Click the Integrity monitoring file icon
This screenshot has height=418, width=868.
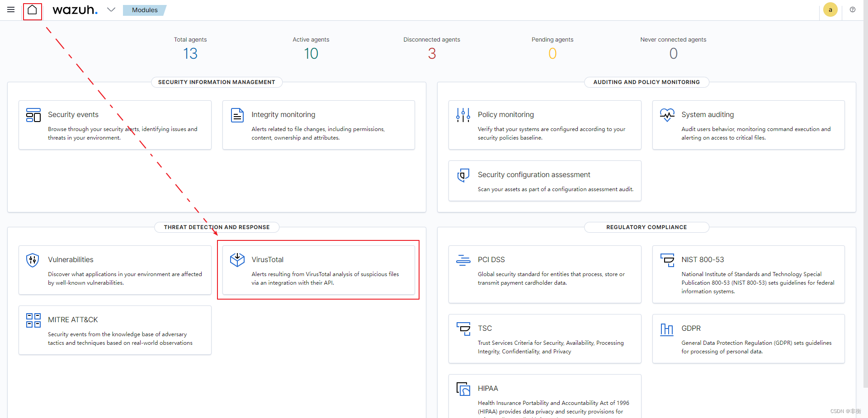(x=237, y=115)
